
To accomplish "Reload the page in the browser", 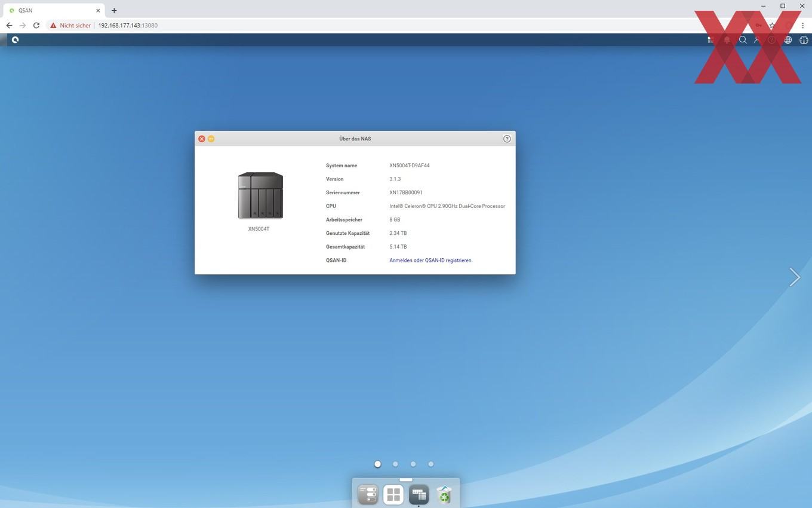I will (x=36, y=26).
